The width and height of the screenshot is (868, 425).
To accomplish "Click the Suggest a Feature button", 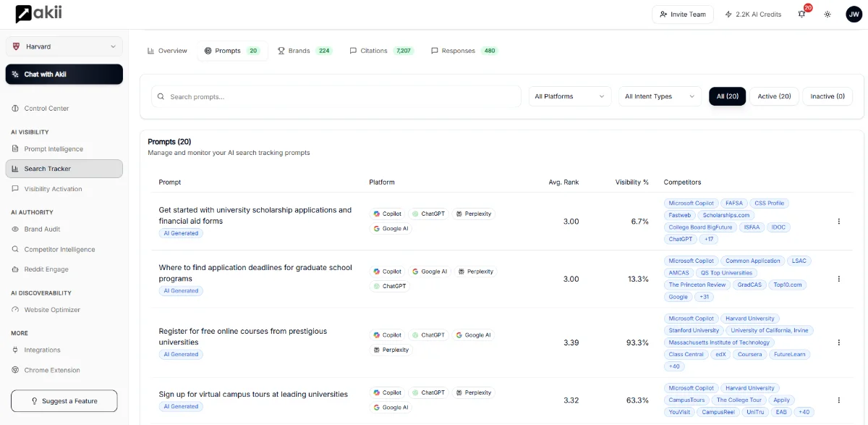I will pos(64,401).
